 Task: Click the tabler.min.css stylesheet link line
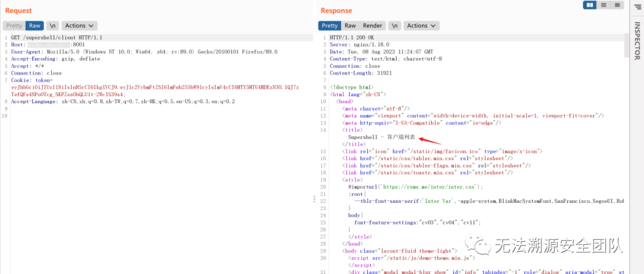coord(428,158)
